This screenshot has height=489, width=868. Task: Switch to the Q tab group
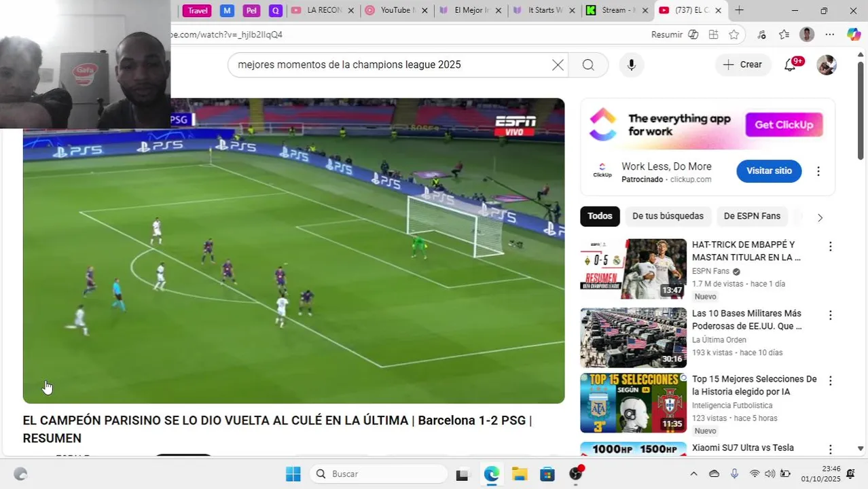click(x=275, y=10)
